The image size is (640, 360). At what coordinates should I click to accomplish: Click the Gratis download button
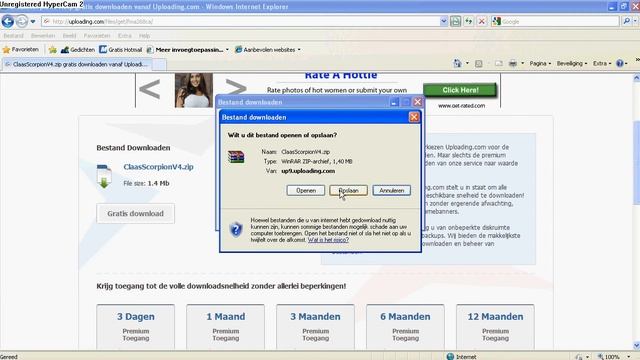point(136,213)
